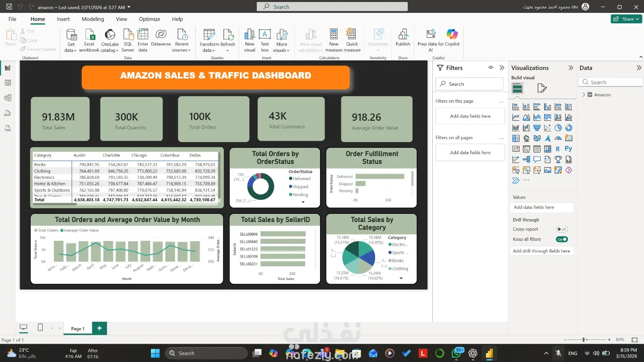The width and height of the screenshot is (644, 362).
Task: Open the Format visual tab in Visualizations
Action: pos(542,88)
